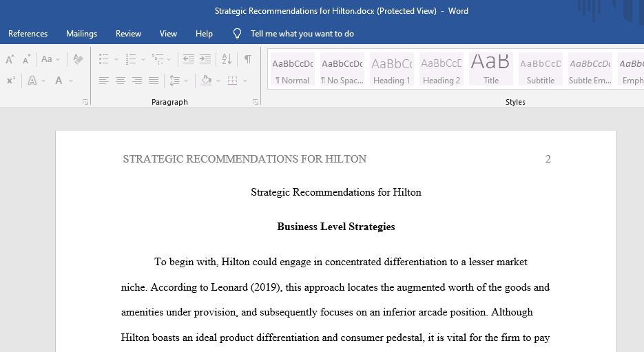This screenshot has height=352, width=644.
Task: Click the Numbering list icon
Action: (x=131, y=59)
